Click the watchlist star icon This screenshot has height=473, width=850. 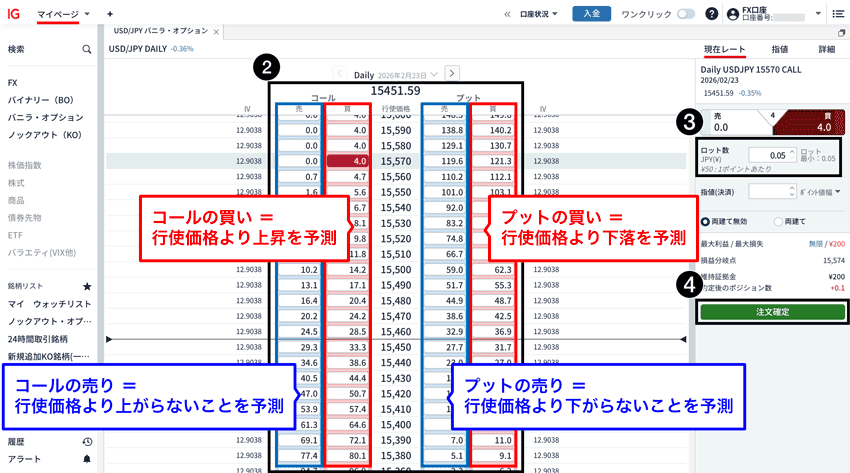[x=87, y=286]
